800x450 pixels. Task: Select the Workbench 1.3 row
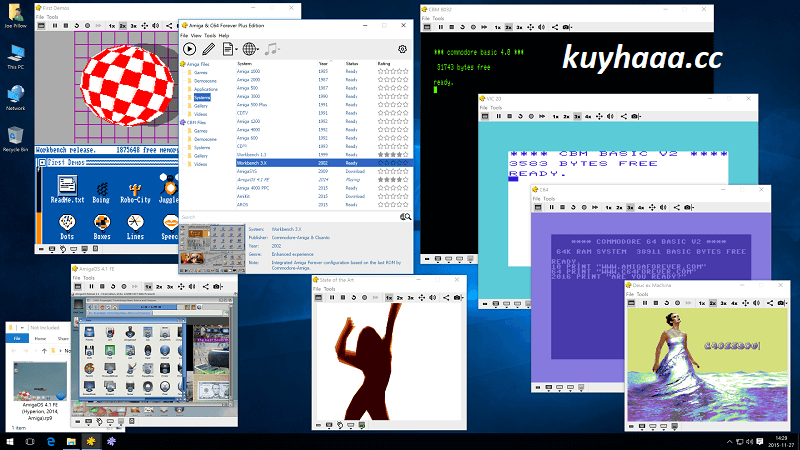click(323, 155)
